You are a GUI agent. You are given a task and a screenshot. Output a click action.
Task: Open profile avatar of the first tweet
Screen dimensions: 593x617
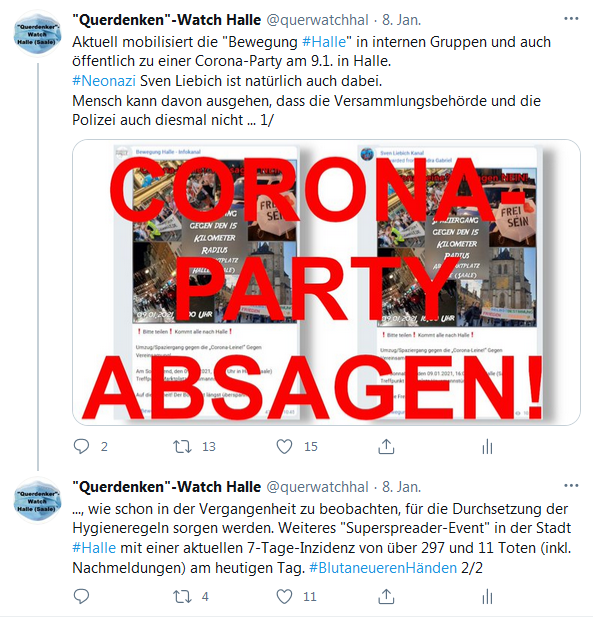coord(37,34)
